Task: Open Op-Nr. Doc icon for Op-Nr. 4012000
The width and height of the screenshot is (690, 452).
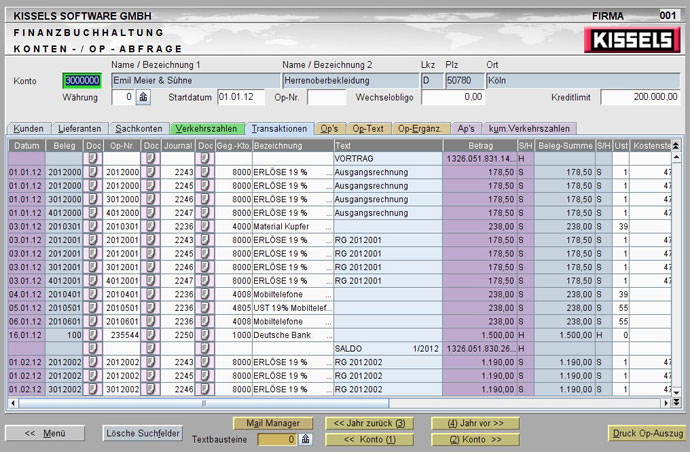Action: point(150,213)
